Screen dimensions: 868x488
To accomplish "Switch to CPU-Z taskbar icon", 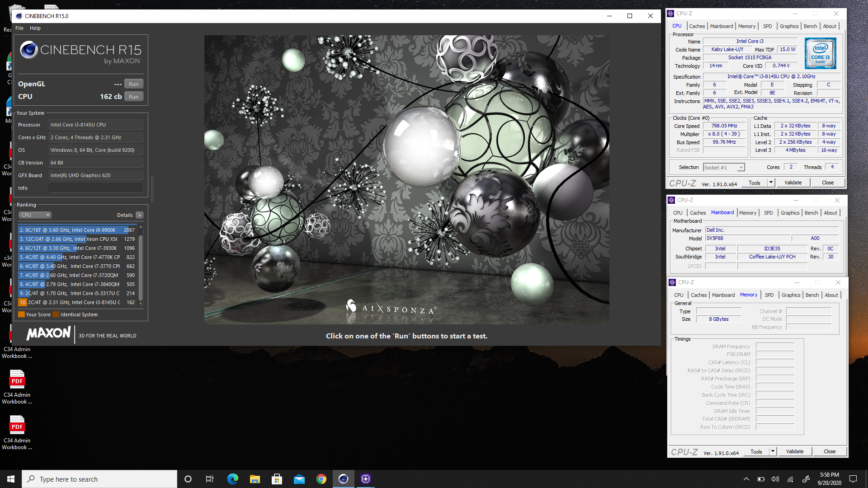I will pyautogui.click(x=365, y=479).
